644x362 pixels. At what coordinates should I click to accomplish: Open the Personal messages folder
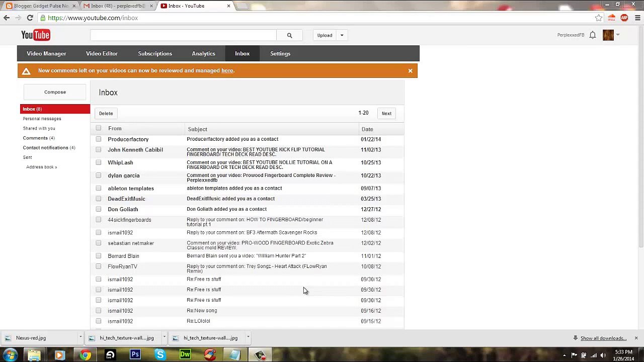(42, 119)
